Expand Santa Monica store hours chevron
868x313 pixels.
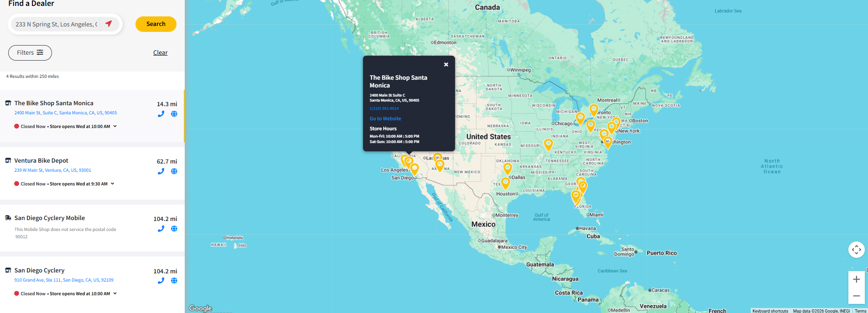pos(115,126)
